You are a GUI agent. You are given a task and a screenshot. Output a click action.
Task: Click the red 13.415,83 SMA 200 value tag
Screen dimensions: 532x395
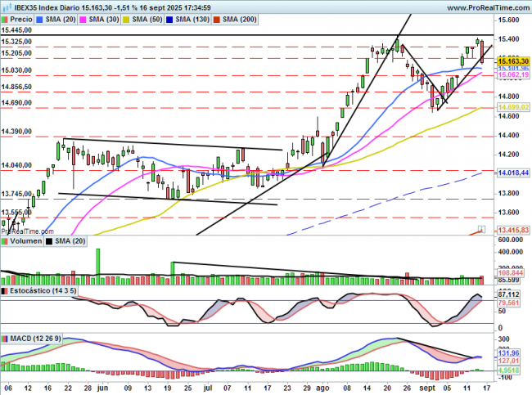click(513, 231)
